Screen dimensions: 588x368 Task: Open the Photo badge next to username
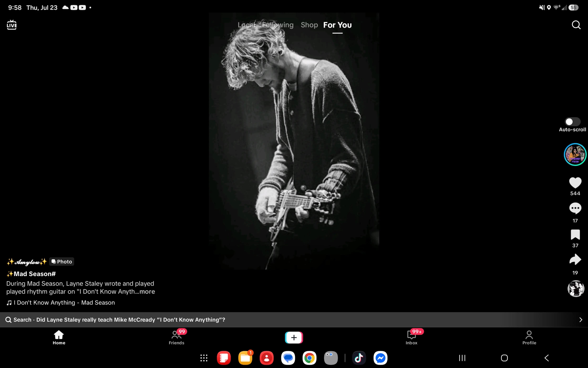pyautogui.click(x=62, y=262)
